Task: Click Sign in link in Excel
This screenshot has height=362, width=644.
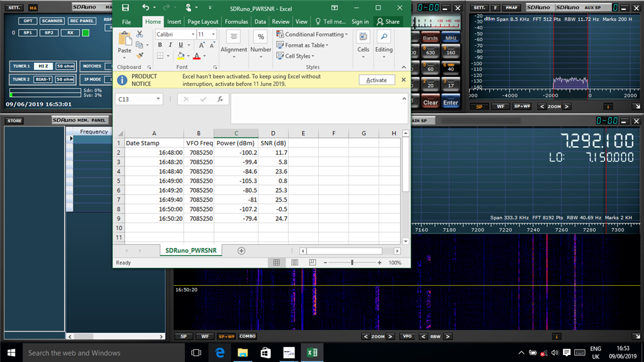Action: pos(360,22)
